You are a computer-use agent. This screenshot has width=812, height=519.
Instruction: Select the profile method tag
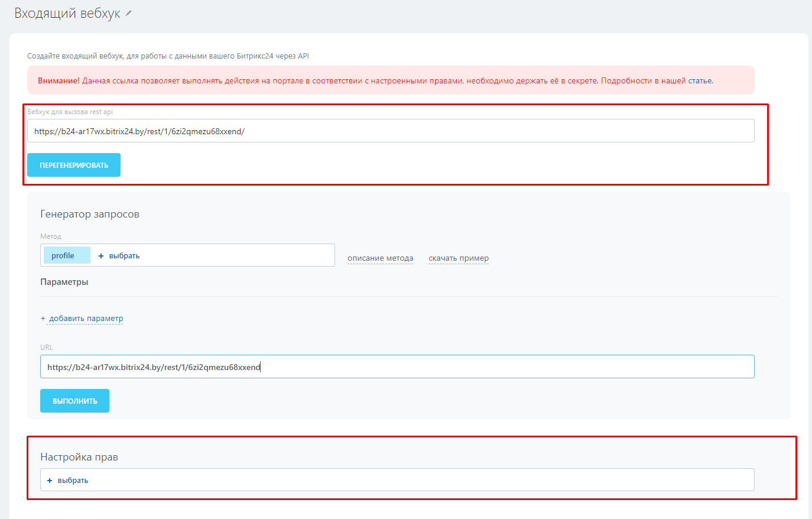click(67, 255)
